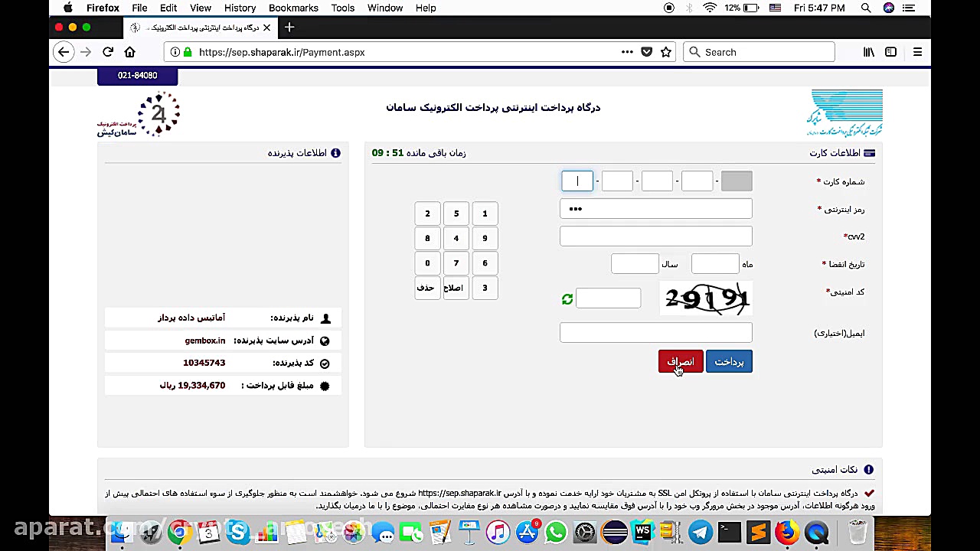This screenshot has width=980, height=551.
Task: Reload the current page
Action: (x=108, y=52)
